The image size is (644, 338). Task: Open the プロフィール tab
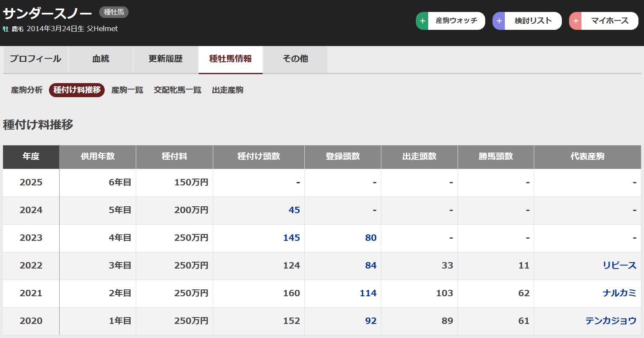tap(35, 59)
